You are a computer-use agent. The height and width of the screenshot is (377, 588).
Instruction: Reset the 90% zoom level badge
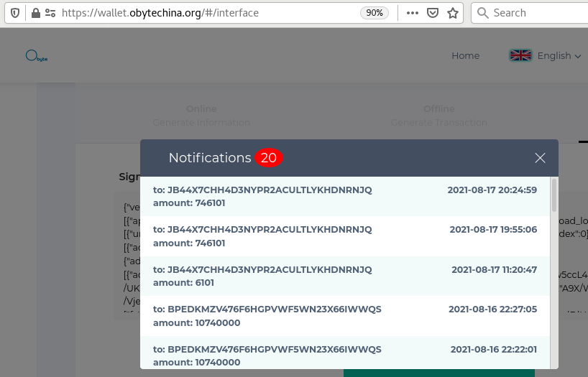(375, 13)
